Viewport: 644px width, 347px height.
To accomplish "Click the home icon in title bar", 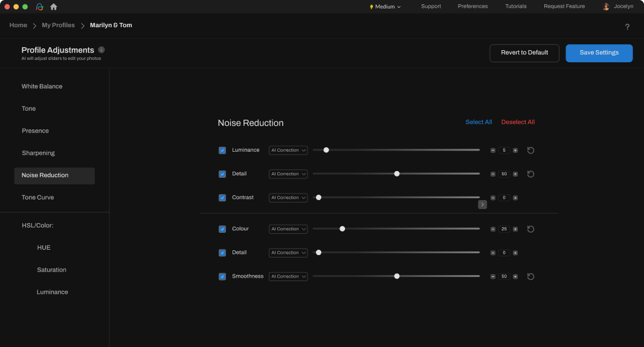I will [54, 7].
